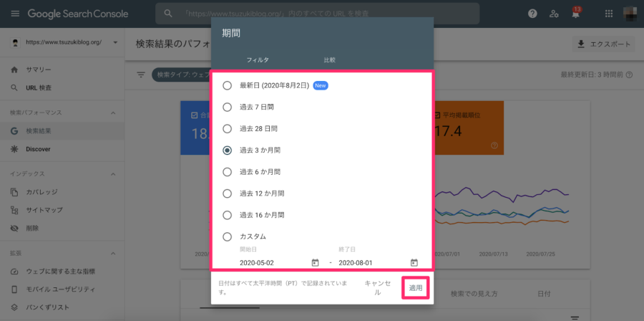Click the エクスポート button
The image size is (644, 321).
(603, 44)
